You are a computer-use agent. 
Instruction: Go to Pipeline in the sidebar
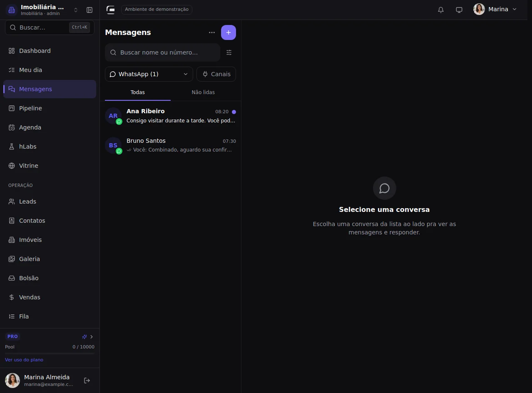pyautogui.click(x=50, y=108)
